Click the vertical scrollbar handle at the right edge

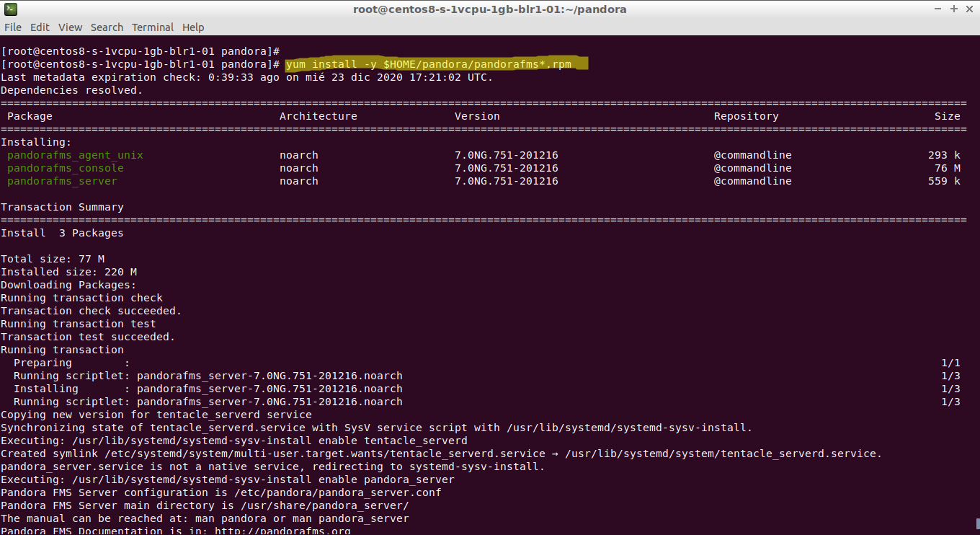click(977, 524)
